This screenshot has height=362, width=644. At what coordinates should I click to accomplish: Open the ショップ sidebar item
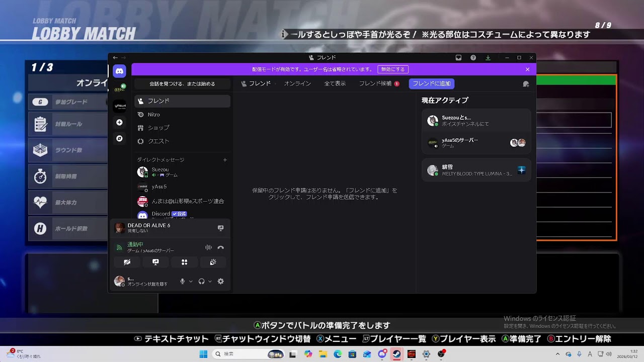coord(182,128)
